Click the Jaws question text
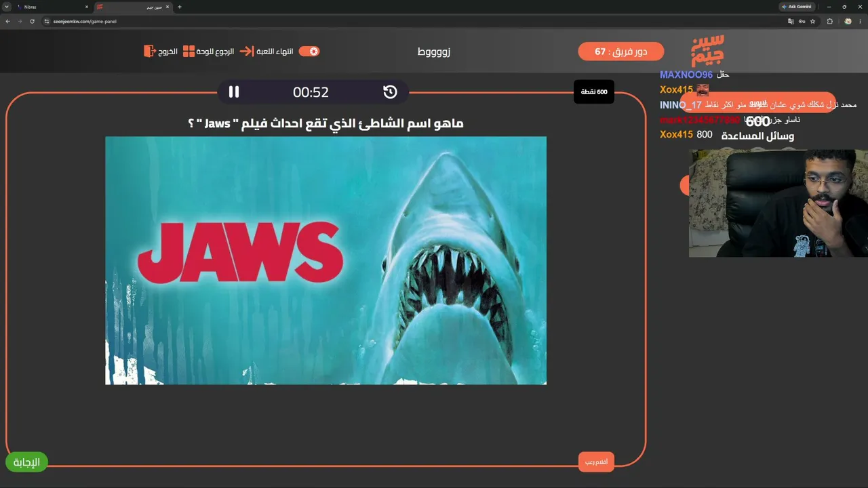This screenshot has width=868, height=488. tap(325, 123)
